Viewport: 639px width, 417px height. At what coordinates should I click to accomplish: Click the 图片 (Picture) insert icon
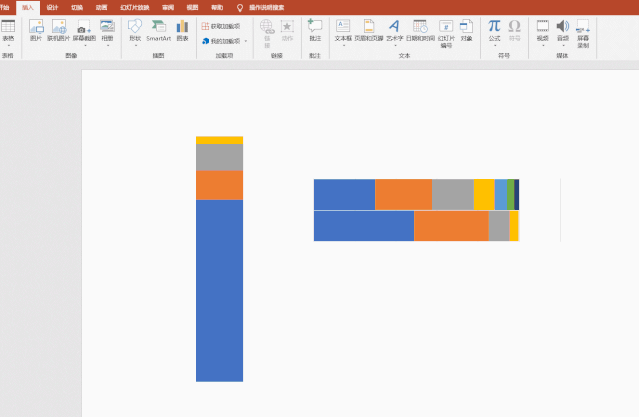[x=36, y=30]
